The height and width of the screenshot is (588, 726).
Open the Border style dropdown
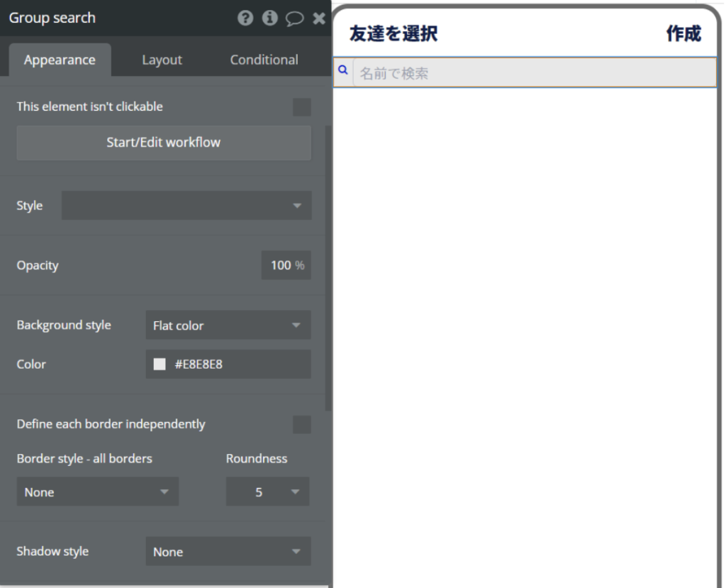pyautogui.click(x=97, y=492)
